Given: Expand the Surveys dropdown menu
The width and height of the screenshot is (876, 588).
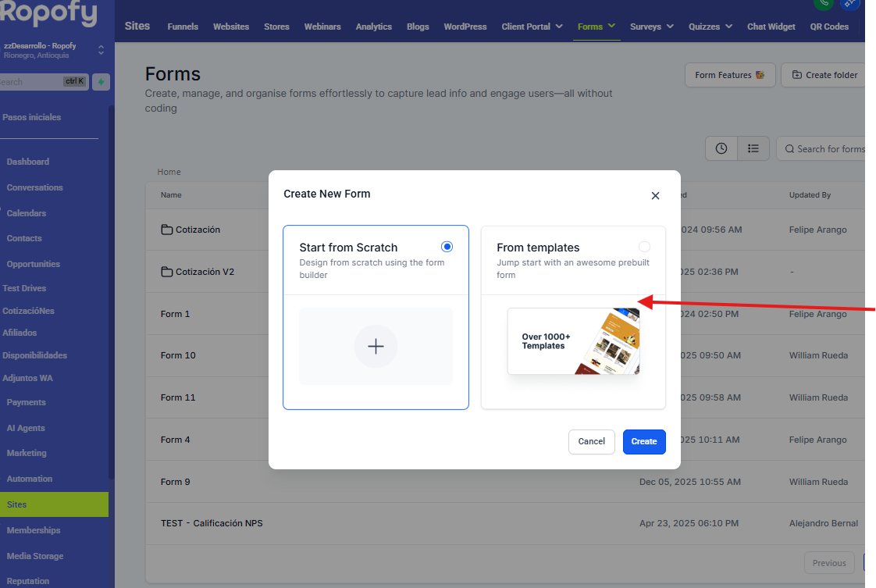Looking at the screenshot, I should point(651,27).
